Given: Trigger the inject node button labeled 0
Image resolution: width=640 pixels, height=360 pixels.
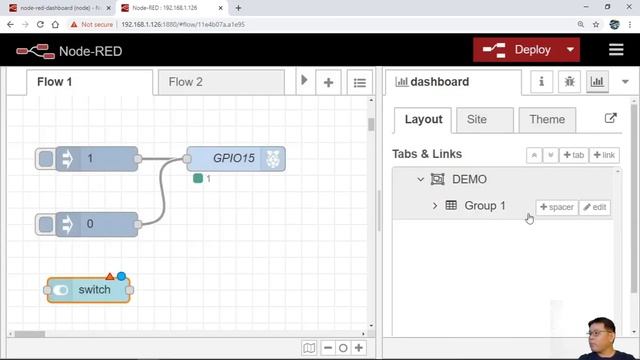Looking at the screenshot, I should 45,224.
